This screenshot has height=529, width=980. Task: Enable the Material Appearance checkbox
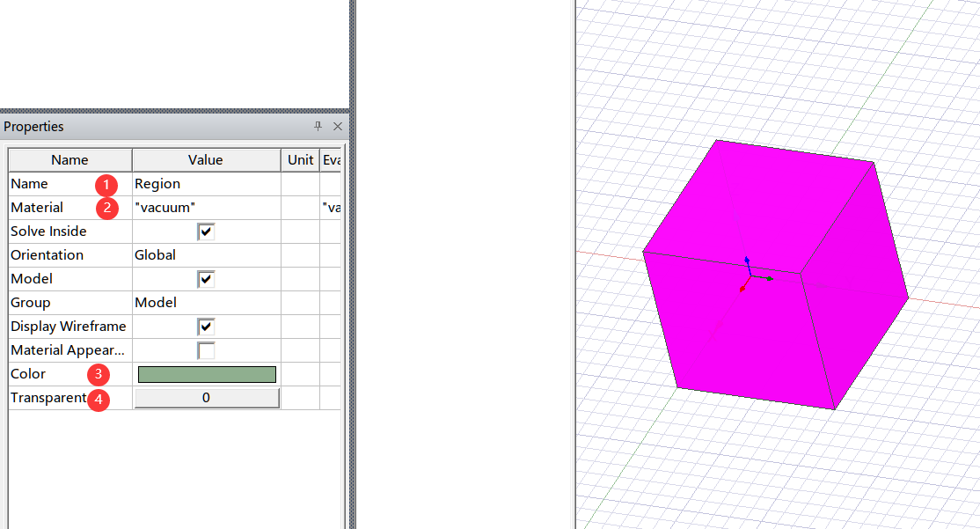[x=206, y=349]
